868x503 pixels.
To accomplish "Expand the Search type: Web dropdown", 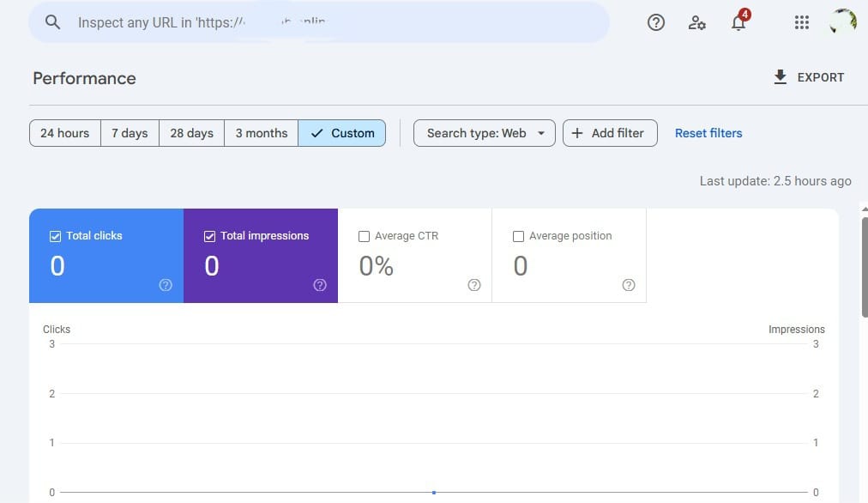I will (485, 133).
